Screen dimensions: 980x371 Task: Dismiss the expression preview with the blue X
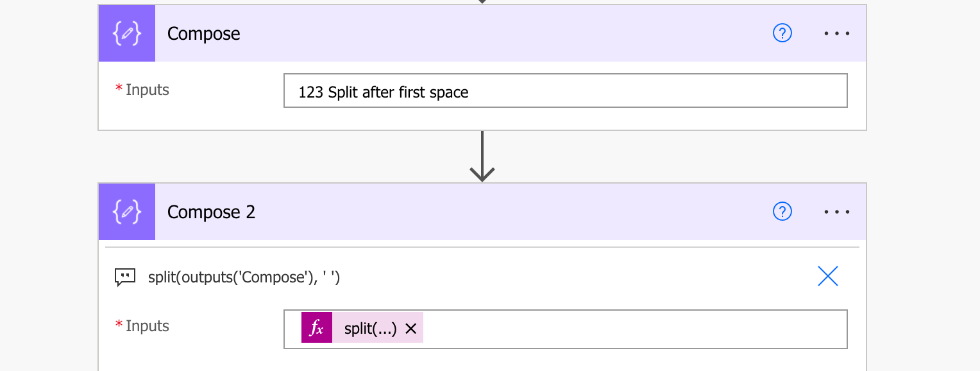(828, 276)
